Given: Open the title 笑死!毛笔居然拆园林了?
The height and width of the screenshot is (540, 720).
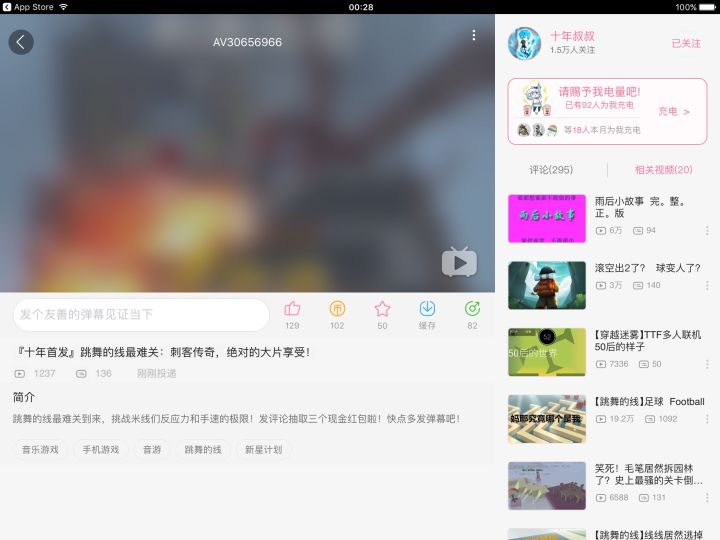Looking at the screenshot, I should 648,474.
